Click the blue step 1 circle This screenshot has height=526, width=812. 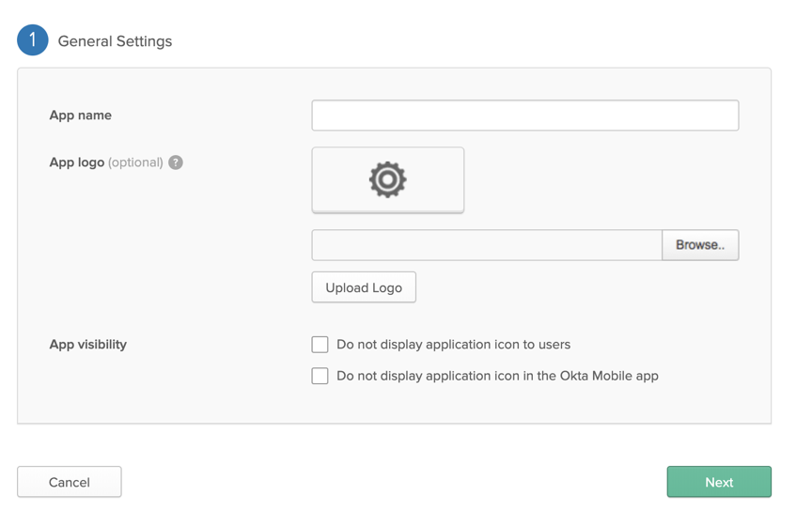[33, 40]
